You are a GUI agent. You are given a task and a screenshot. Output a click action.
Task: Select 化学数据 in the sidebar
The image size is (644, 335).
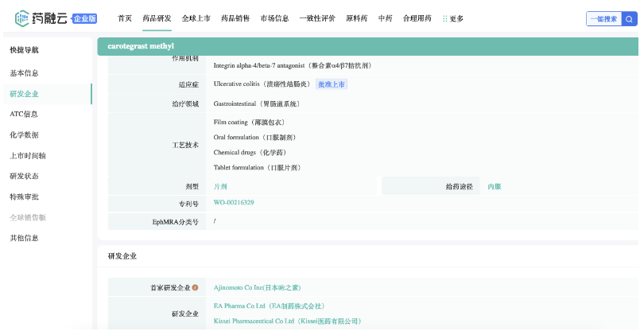(x=24, y=135)
